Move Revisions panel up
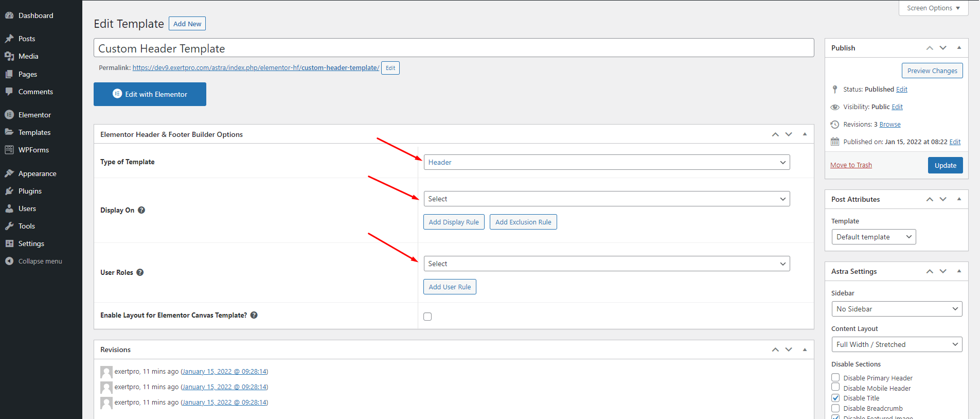 pyautogui.click(x=775, y=350)
